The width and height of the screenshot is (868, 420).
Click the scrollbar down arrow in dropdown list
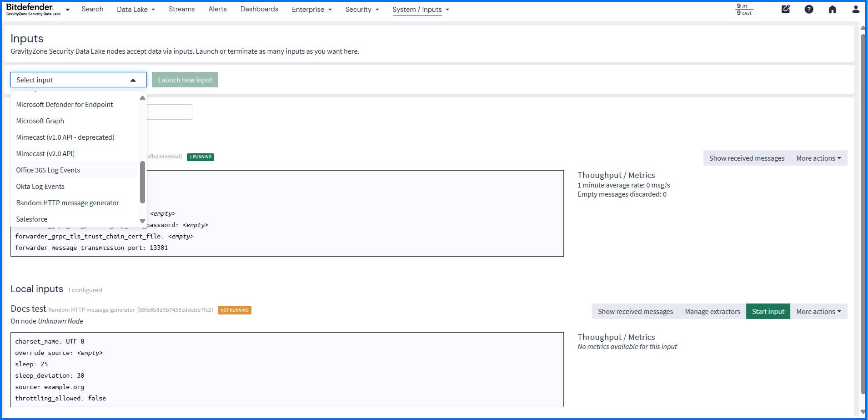pyautogui.click(x=142, y=221)
